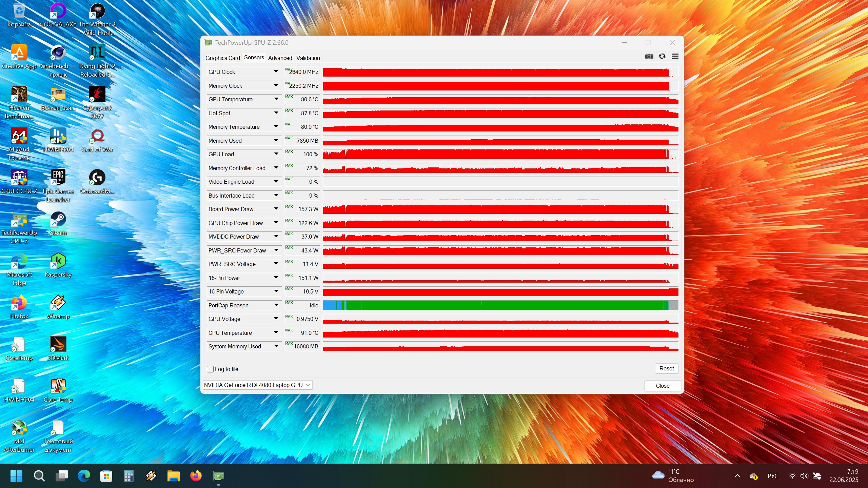Image resolution: width=868 pixels, height=488 pixels.
Task: Click the GPU-Z screenshot camera icon
Action: [x=649, y=56]
